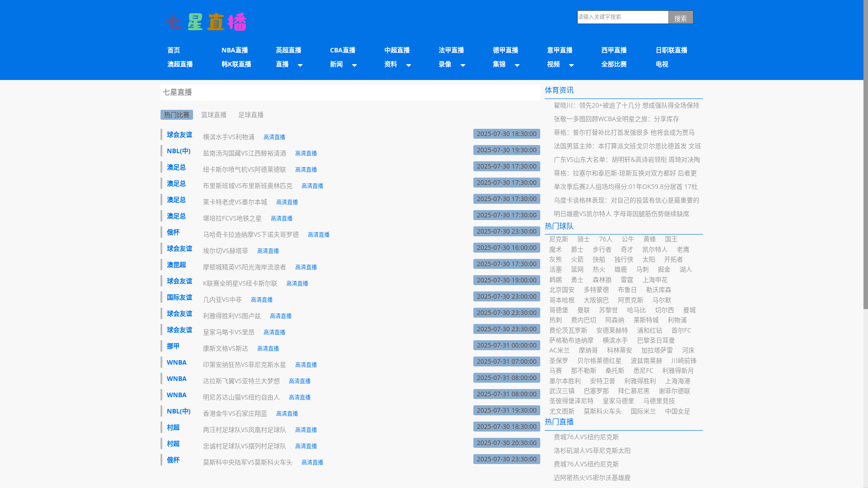The image size is (868, 488).
Task: Open 高清直播 for 纽卡斯尔喷气机VS阿德莱德联
Action: [306, 169]
